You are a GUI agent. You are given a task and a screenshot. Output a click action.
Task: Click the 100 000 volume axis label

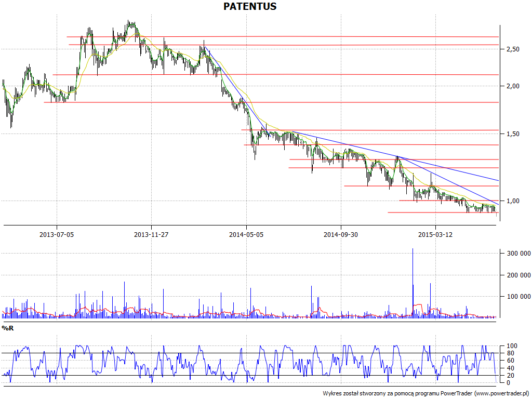tap(519, 297)
